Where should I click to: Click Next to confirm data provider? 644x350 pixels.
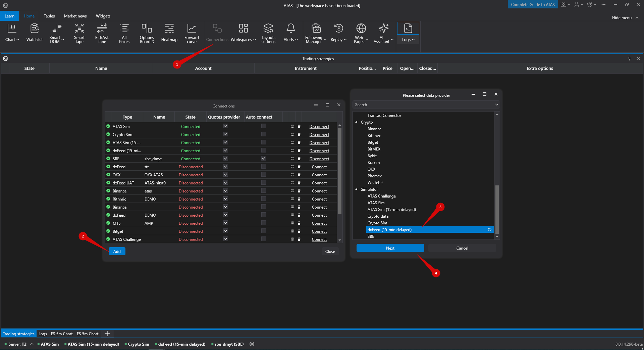click(x=390, y=248)
